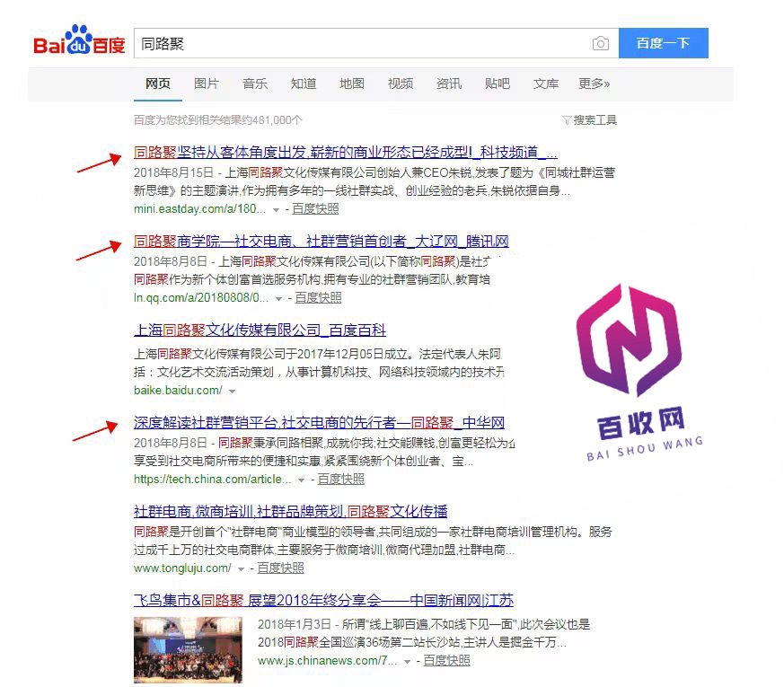
Task: Click the 百度一下 search button
Action: [664, 43]
